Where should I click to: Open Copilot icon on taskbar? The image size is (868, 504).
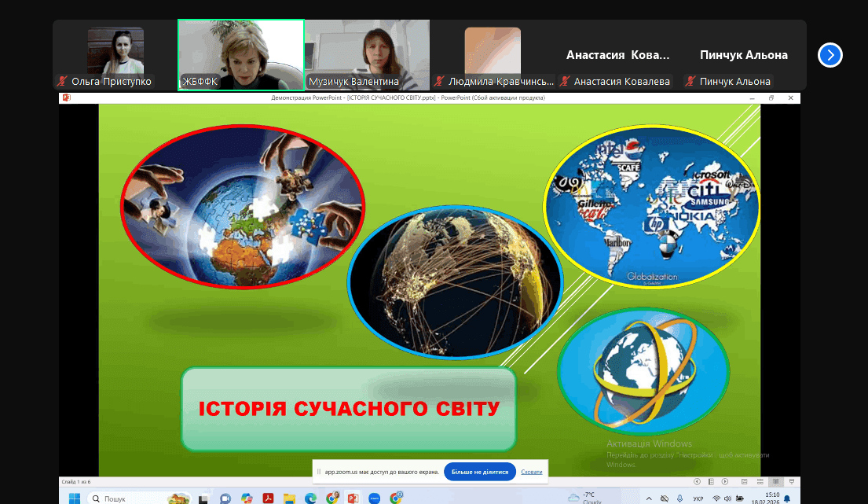tap(247, 498)
